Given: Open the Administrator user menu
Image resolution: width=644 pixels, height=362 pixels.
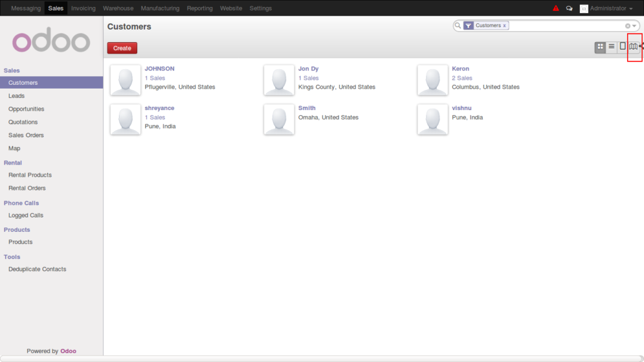Looking at the screenshot, I should pos(607,8).
